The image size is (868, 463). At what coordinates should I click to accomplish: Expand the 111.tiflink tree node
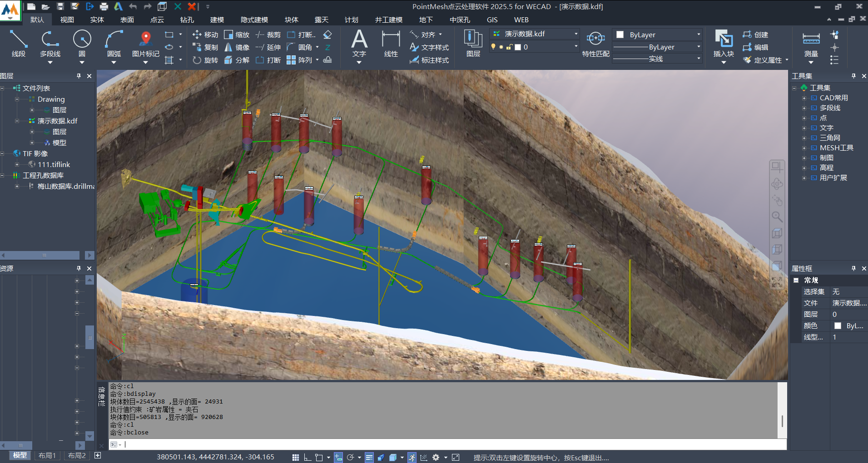17,165
